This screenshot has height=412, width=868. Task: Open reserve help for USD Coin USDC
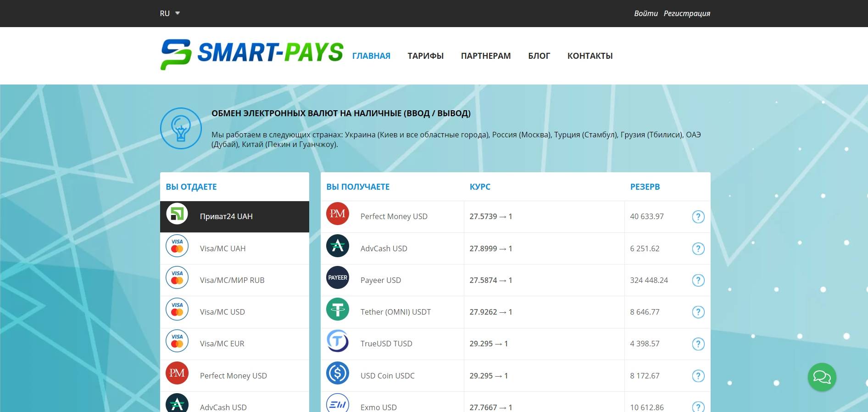698,376
